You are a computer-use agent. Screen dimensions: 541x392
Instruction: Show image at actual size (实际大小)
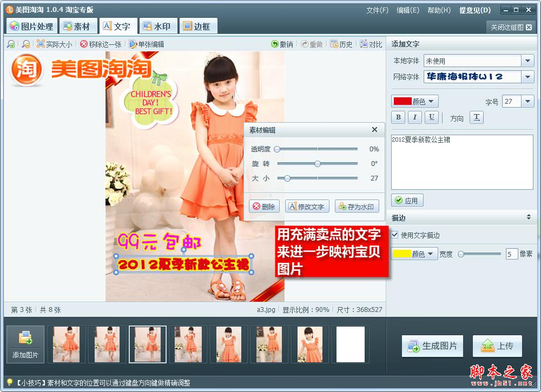point(55,44)
